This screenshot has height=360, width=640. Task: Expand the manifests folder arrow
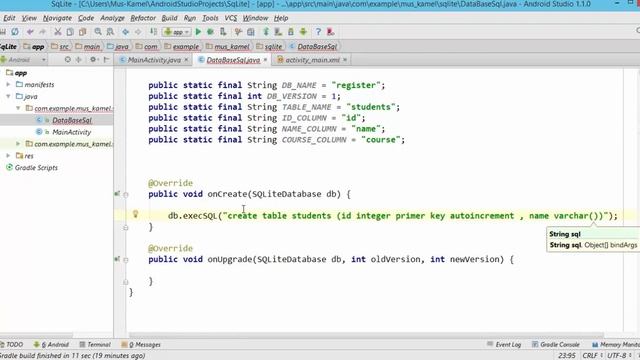(x=8, y=84)
